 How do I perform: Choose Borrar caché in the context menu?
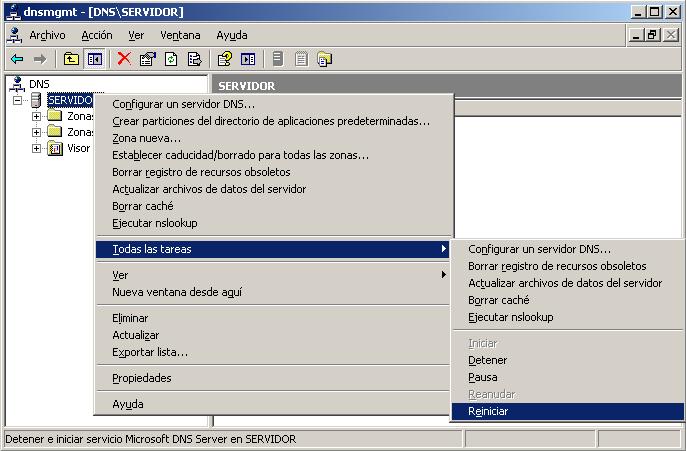[142, 206]
